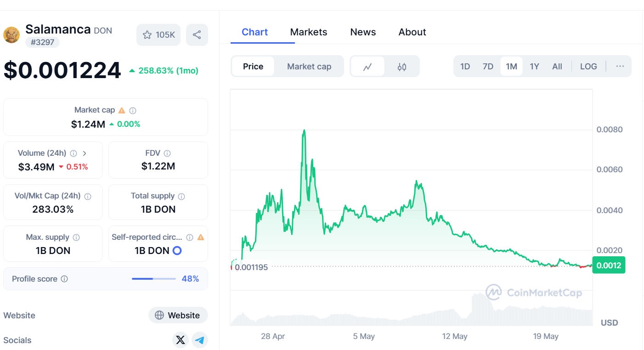Image resolution: width=644 pixels, height=350 pixels.
Task: Set chart range to 7D
Action: (488, 67)
